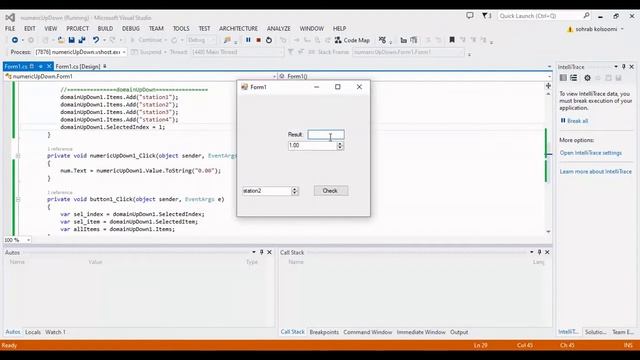Click the account warning triangle icon
The image size is (640, 360).
pos(570,29)
